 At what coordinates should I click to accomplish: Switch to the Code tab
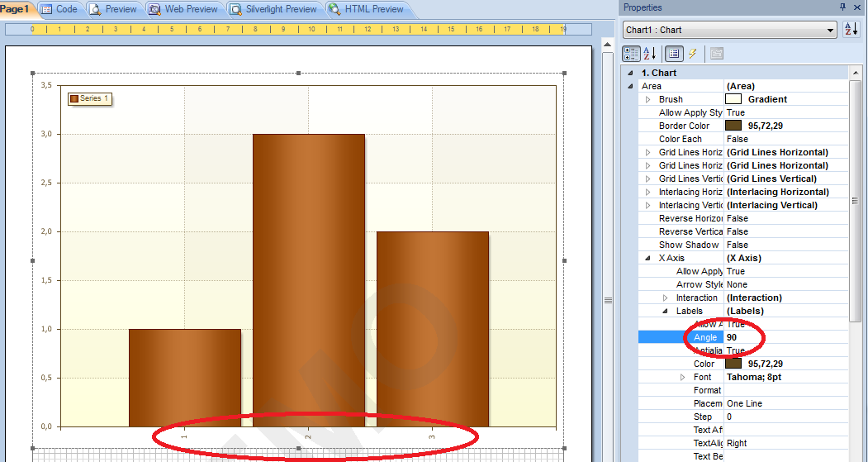pyautogui.click(x=59, y=9)
